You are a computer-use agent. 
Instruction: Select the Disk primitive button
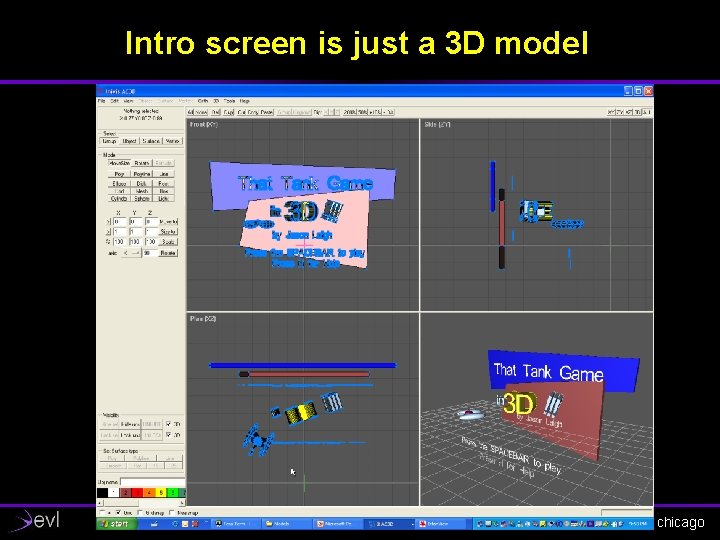[142, 183]
